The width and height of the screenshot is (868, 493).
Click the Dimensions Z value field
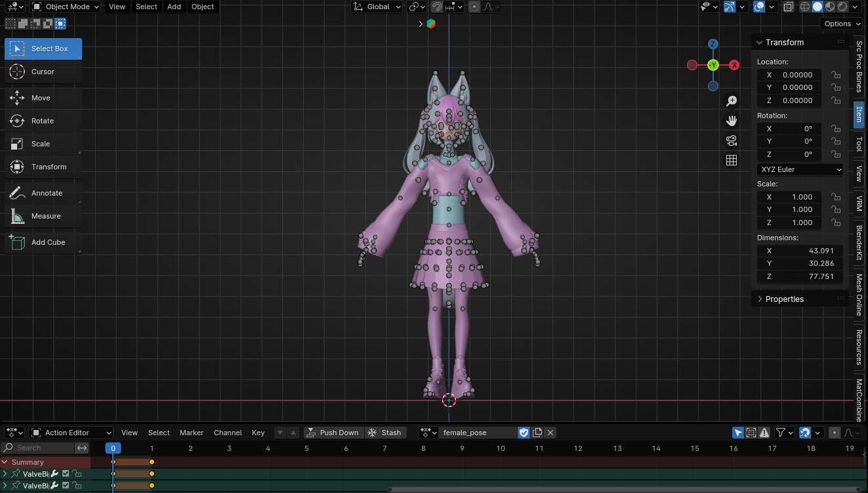[800, 276]
